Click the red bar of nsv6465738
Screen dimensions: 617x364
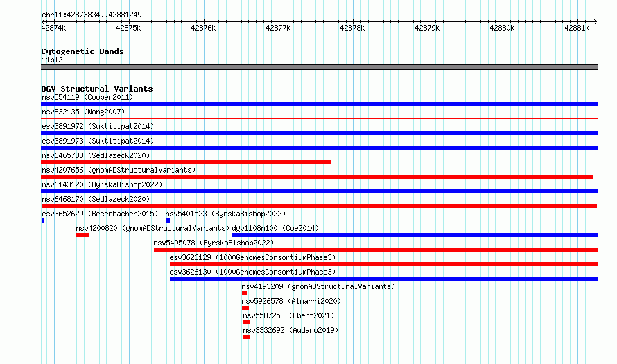186,162
